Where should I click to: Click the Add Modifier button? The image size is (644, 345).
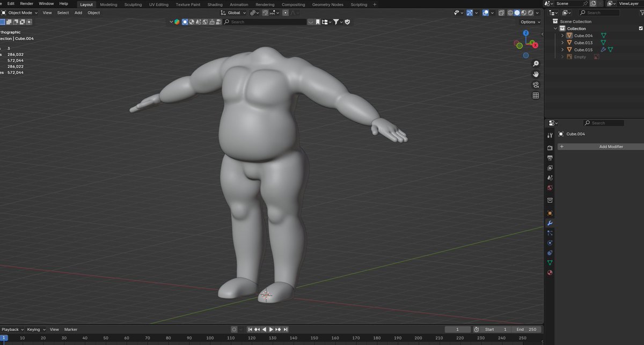click(599, 146)
